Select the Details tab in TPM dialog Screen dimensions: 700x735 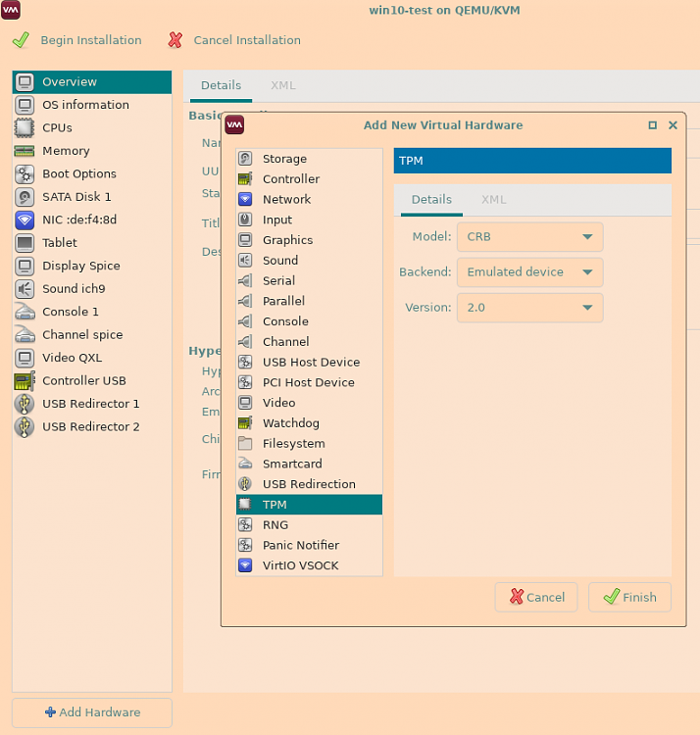click(x=431, y=200)
